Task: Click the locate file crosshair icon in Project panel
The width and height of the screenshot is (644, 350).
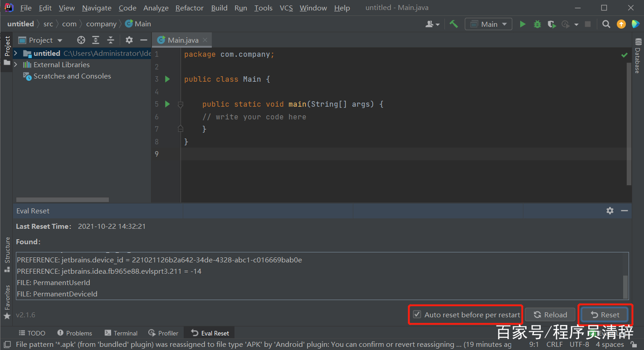Action: 81,40
